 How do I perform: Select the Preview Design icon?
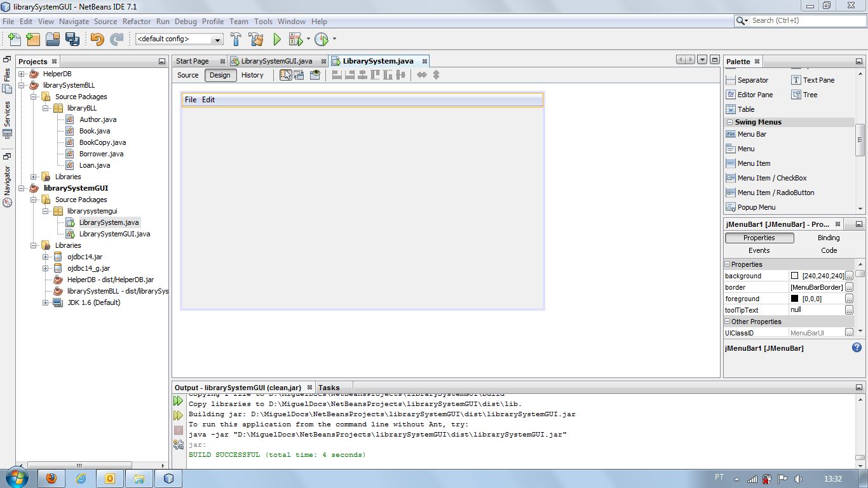314,75
